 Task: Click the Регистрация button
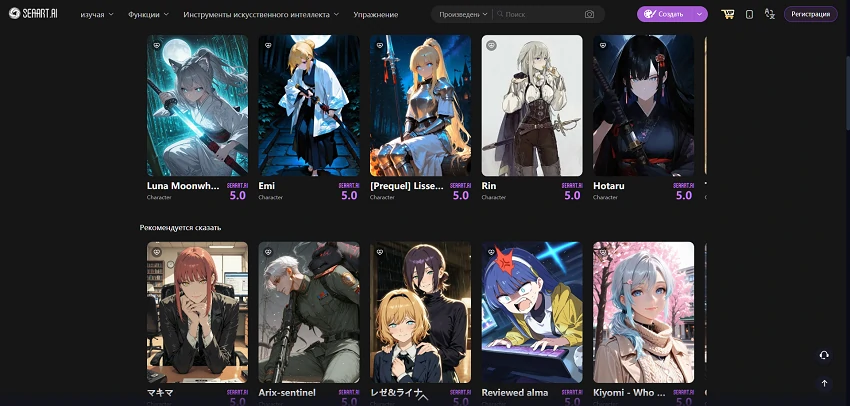click(x=810, y=14)
